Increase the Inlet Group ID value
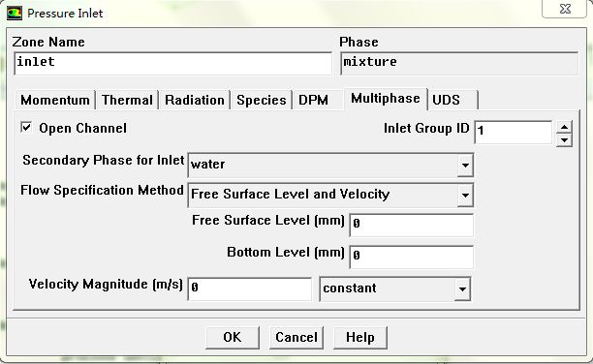 [x=564, y=127]
